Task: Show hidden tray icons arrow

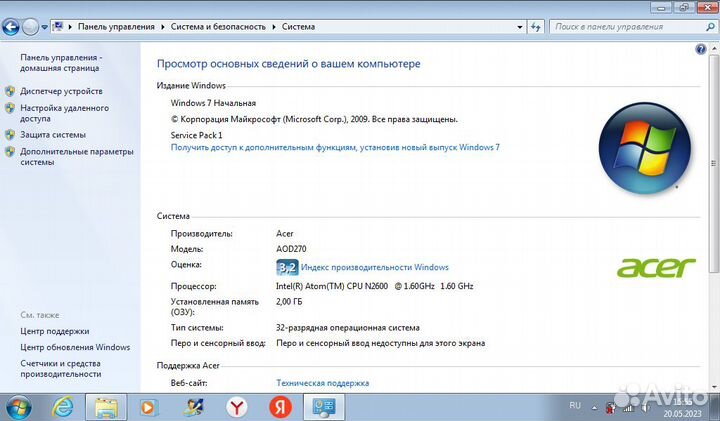Action: tap(594, 407)
